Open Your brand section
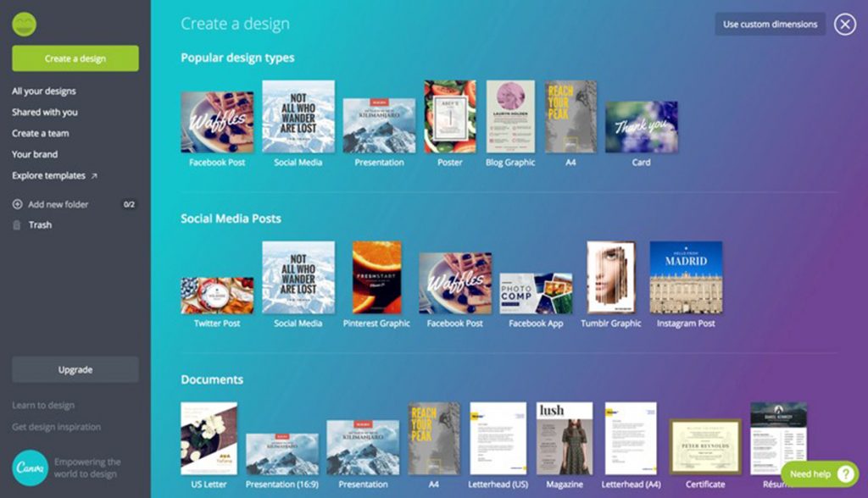 point(35,155)
